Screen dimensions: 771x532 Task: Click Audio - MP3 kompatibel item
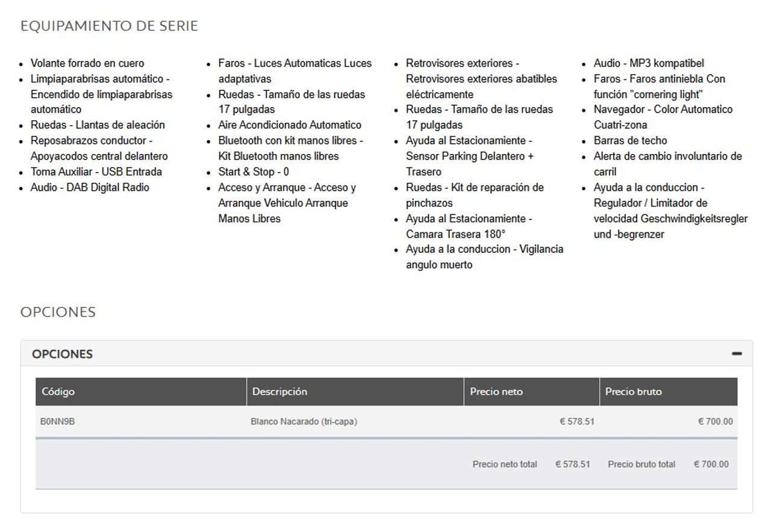[649, 63]
